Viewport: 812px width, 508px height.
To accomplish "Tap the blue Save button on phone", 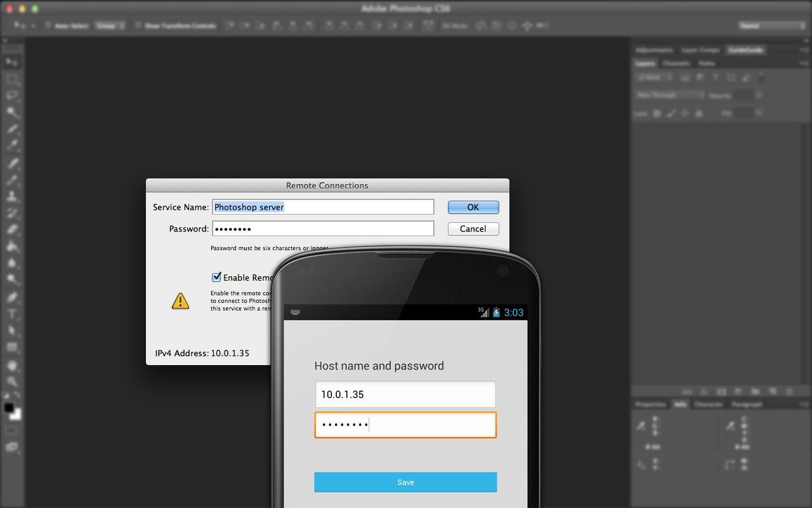I will click(x=405, y=482).
